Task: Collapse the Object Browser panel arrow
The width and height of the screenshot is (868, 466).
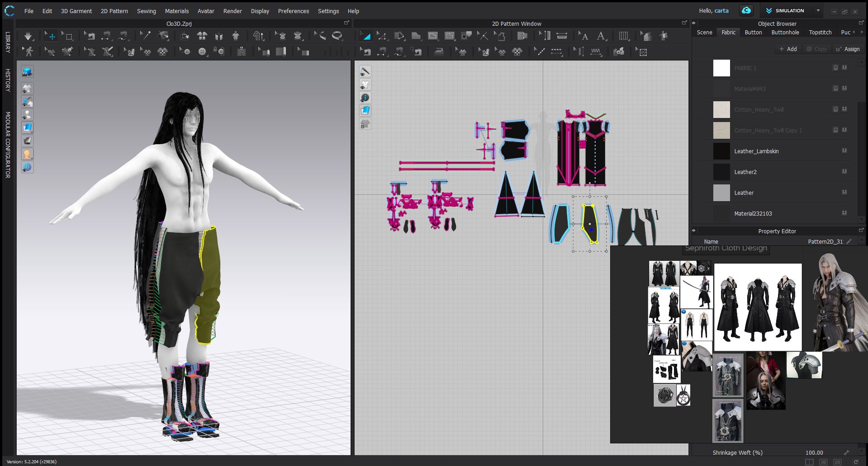Action: tap(694, 23)
